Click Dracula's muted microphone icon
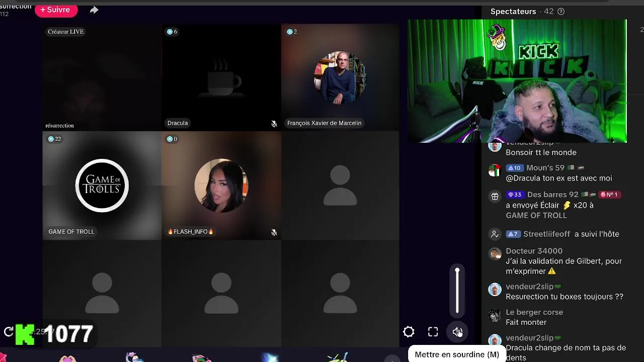Screen dimensions: 644x362 pyautogui.click(x=274, y=123)
